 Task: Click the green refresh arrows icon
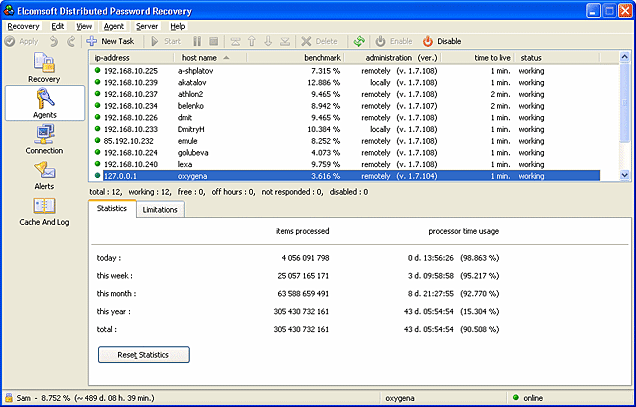tap(359, 41)
